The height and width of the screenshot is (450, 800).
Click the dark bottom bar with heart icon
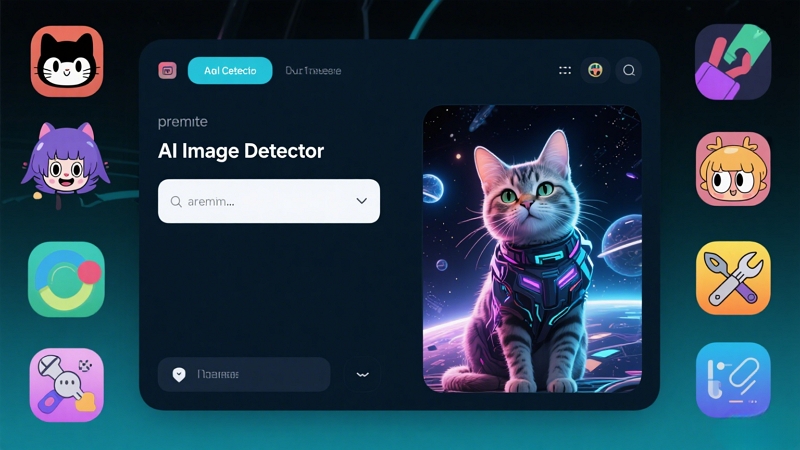tap(244, 374)
